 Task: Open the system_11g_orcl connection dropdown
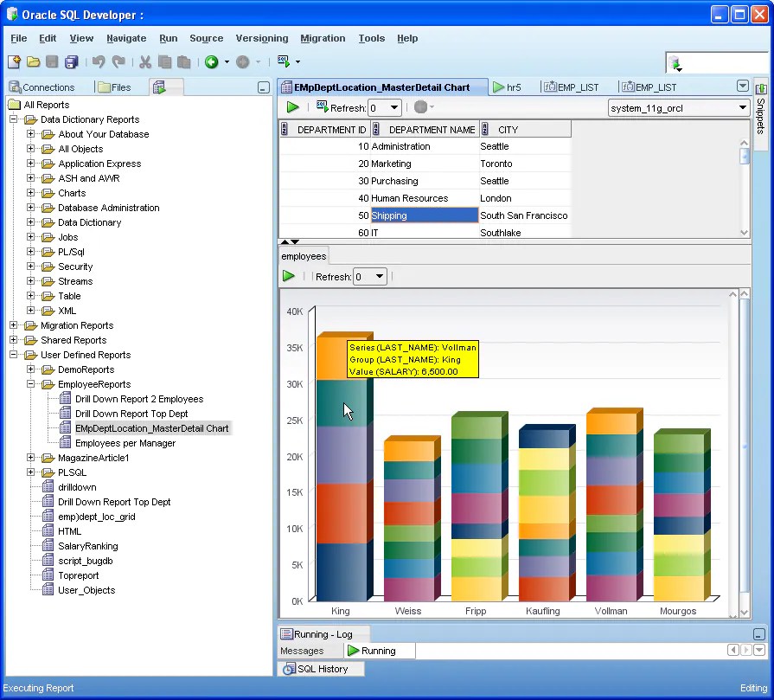(742, 107)
